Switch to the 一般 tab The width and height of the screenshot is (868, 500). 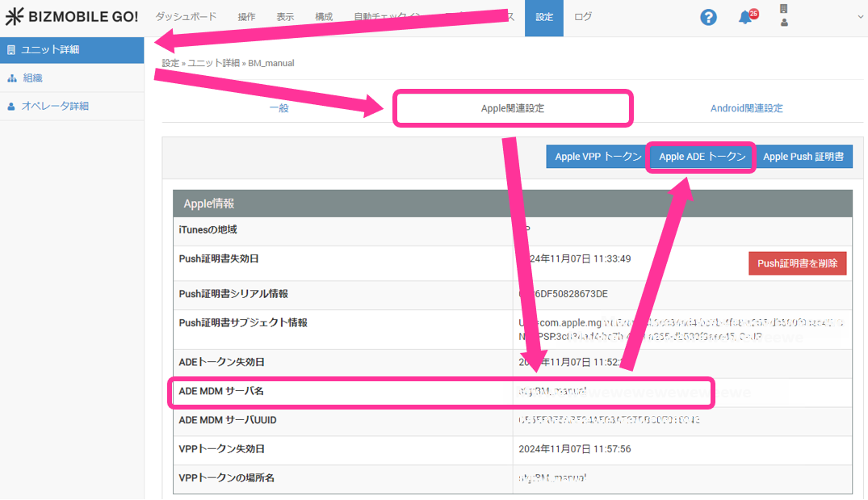tap(279, 108)
